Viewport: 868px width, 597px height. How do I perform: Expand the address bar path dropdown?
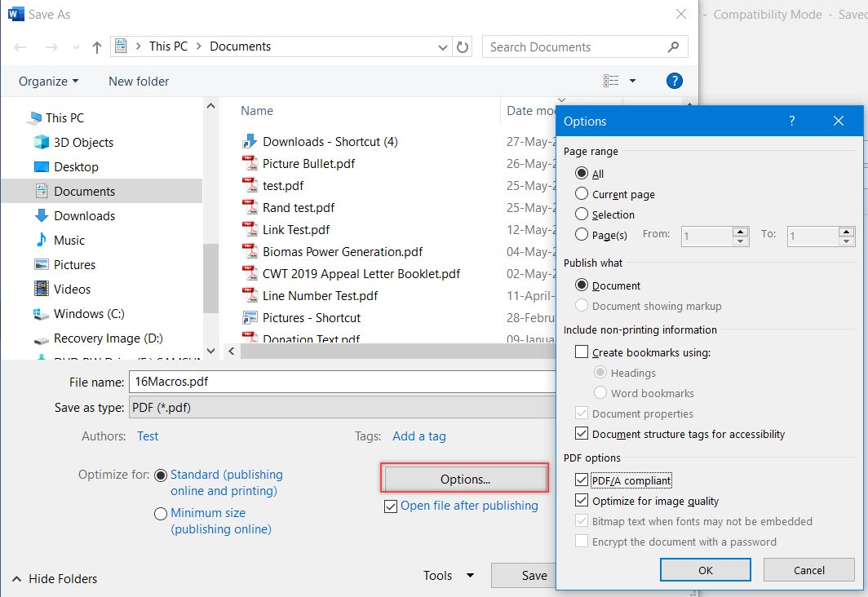443,47
